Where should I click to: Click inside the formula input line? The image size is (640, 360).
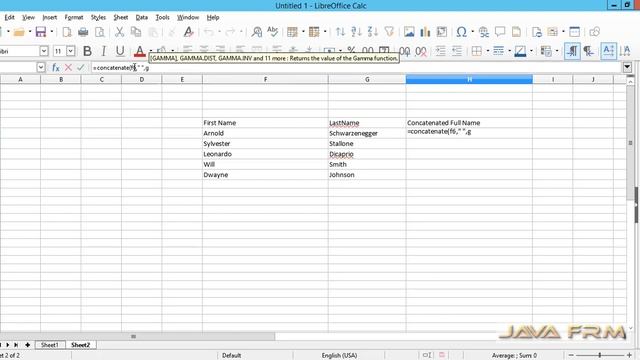click(x=356, y=68)
